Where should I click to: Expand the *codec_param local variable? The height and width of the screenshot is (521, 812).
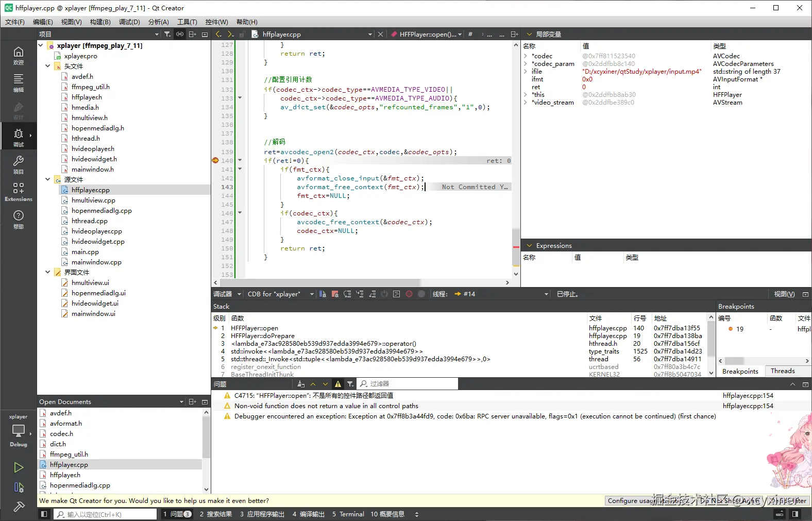click(526, 64)
